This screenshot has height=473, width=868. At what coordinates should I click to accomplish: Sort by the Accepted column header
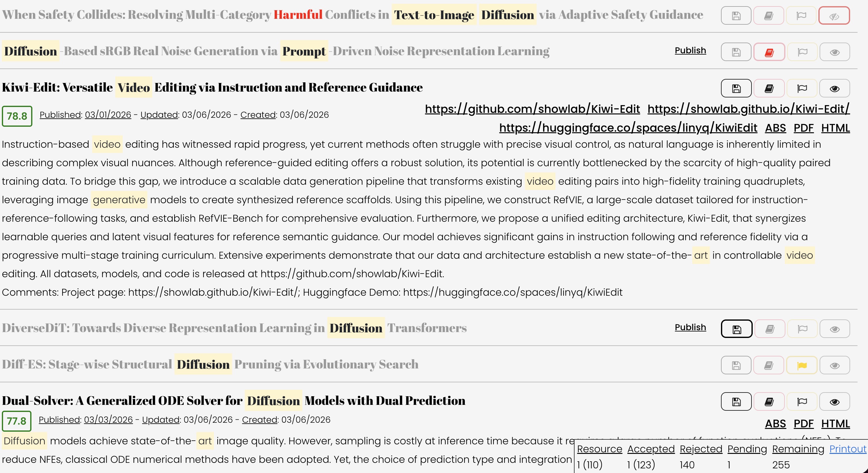651,449
